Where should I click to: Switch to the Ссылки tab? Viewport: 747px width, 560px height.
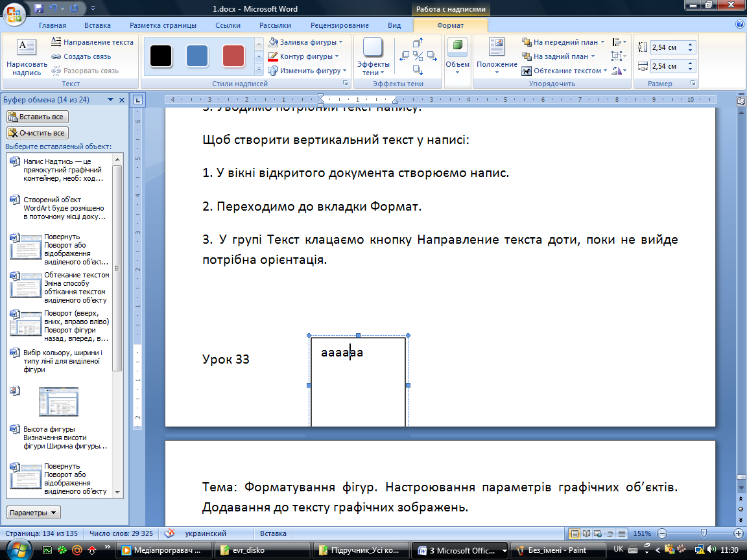[x=228, y=25]
